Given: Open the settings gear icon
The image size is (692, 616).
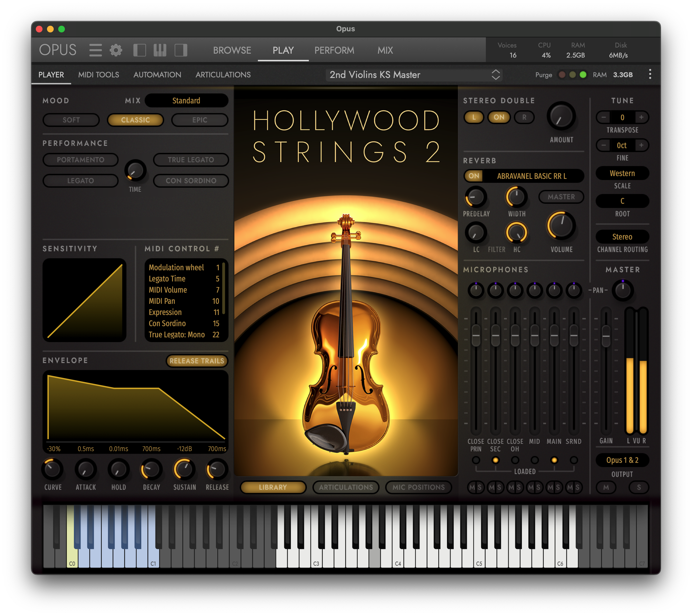Looking at the screenshot, I should coord(116,50).
